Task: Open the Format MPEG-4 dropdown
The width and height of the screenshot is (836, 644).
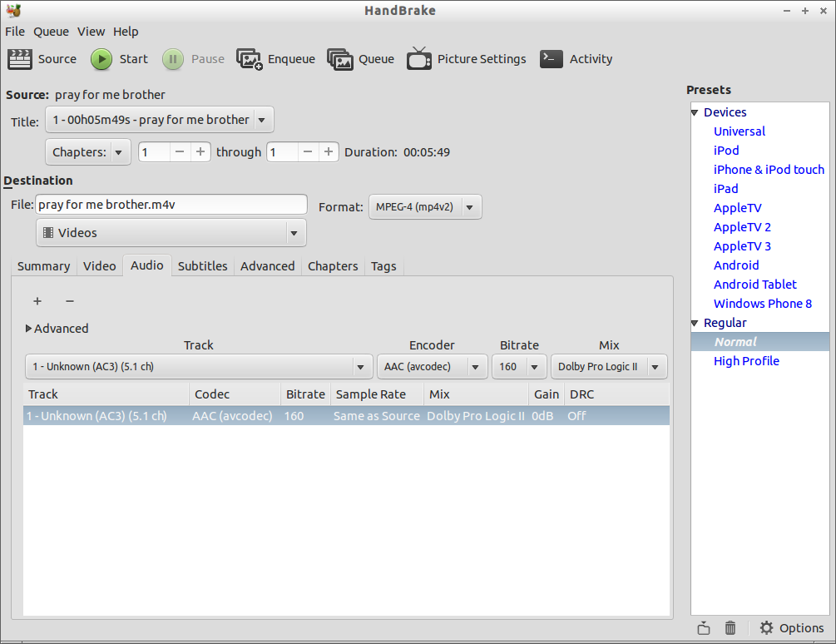Action: coord(425,207)
